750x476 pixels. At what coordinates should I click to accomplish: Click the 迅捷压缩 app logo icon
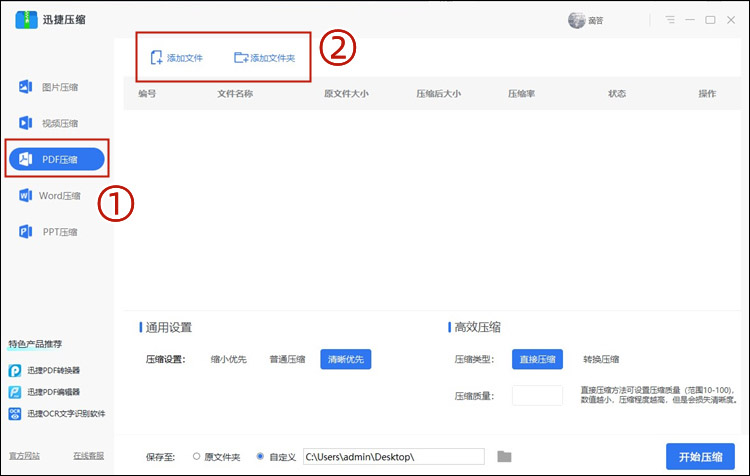pos(26,20)
